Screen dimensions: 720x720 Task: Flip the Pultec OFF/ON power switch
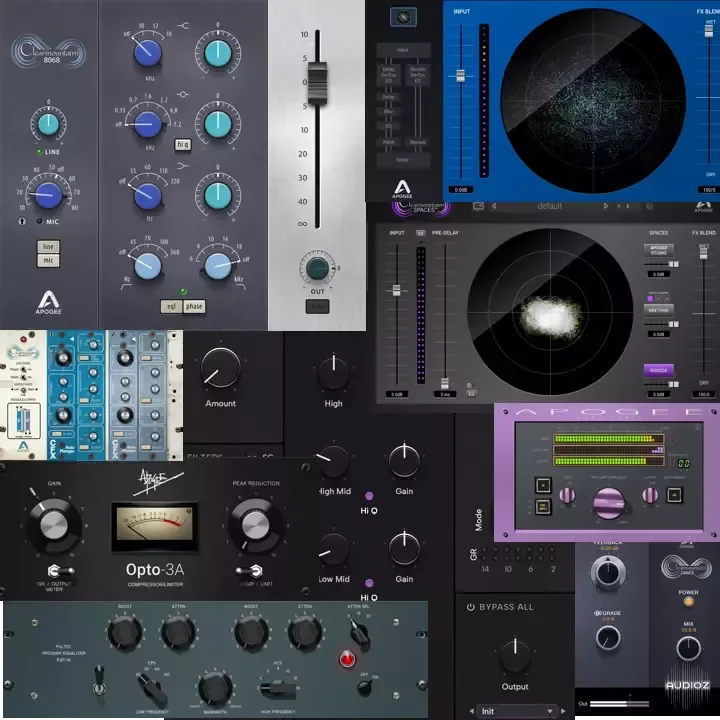coord(365,687)
